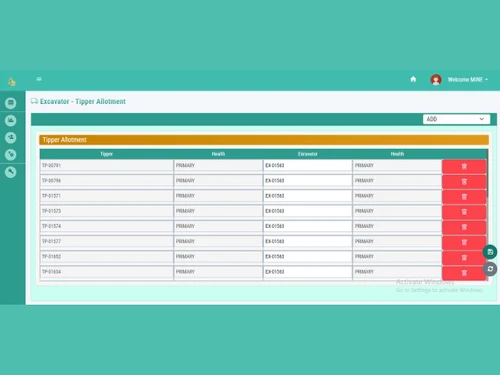Image resolution: width=500 pixels, height=375 pixels.
Task: Click the excavator field in TP-01573 row
Action: [x=308, y=211]
